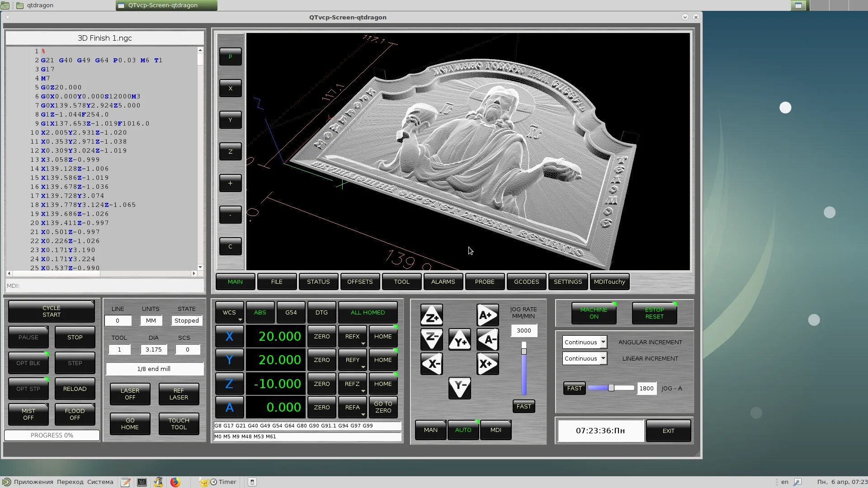
Task: Jog Z axis down with Z- arrow
Action: coord(431,339)
